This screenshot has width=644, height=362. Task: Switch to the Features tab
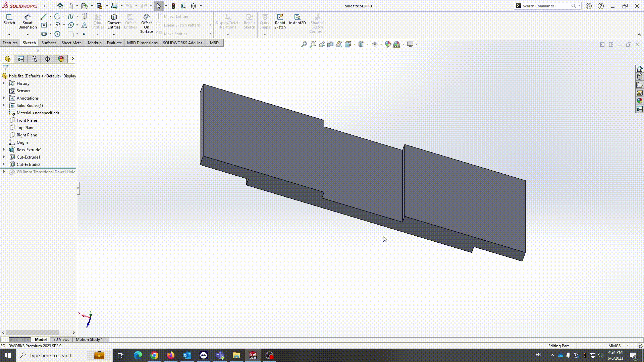click(x=10, y=43)
